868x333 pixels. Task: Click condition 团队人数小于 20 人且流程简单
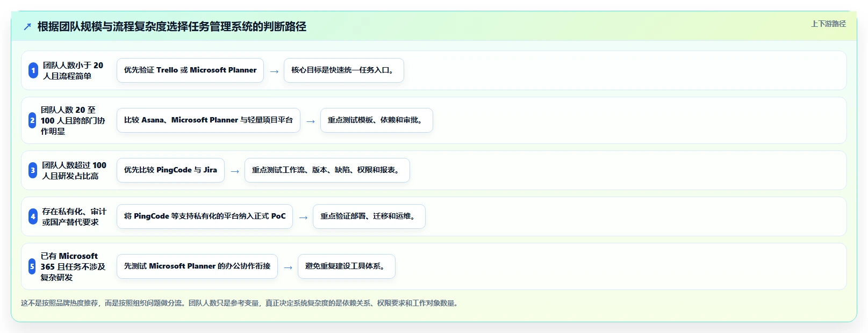(x=73, y=70)
